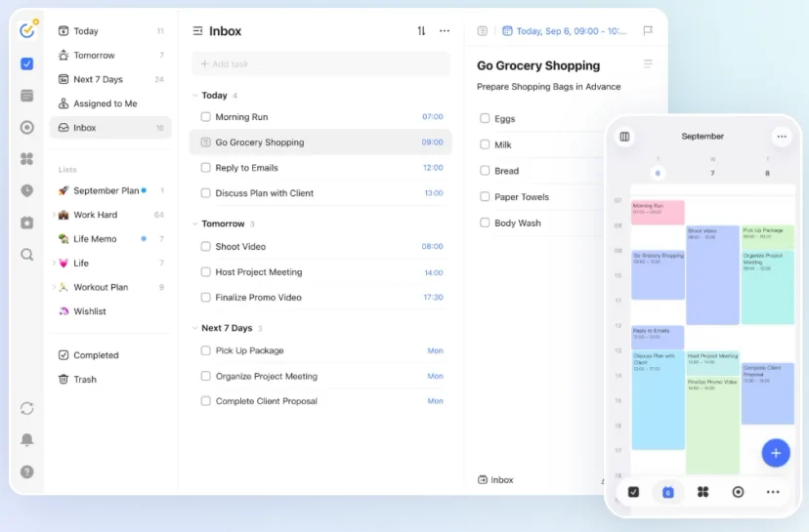
Task: Check off Finalize Promo Video task
Action: pos(206,298)
